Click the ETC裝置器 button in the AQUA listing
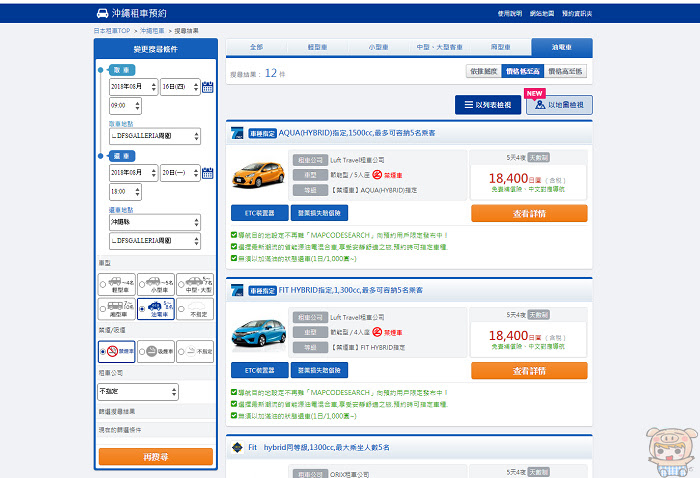Viewport: 700px width, 478px height. [x=259, y=213]
